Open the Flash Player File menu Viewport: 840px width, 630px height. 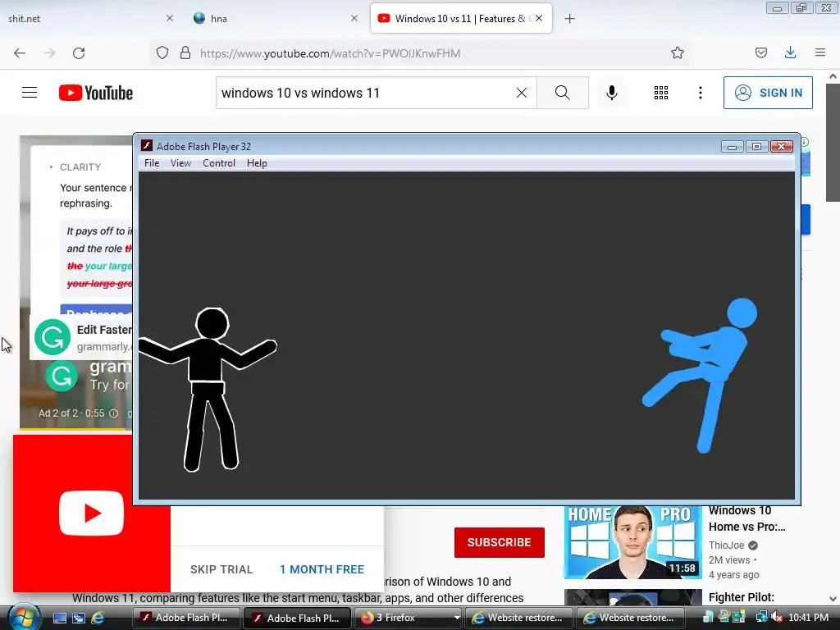[x=152, y=163]
